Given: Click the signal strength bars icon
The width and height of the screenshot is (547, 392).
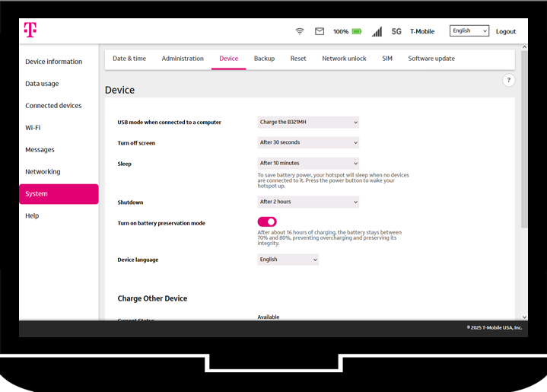Looking at the screenshot, I should coord(377,31).
